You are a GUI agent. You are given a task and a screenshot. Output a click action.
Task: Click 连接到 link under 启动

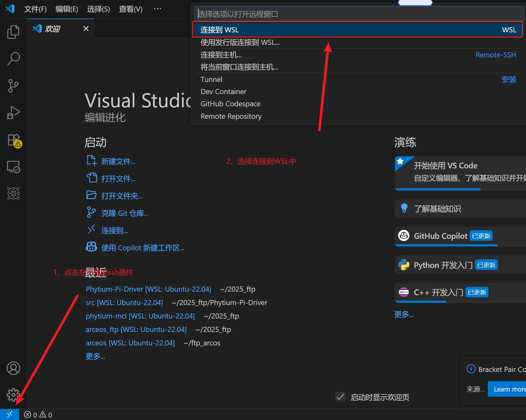click(115, 230)
